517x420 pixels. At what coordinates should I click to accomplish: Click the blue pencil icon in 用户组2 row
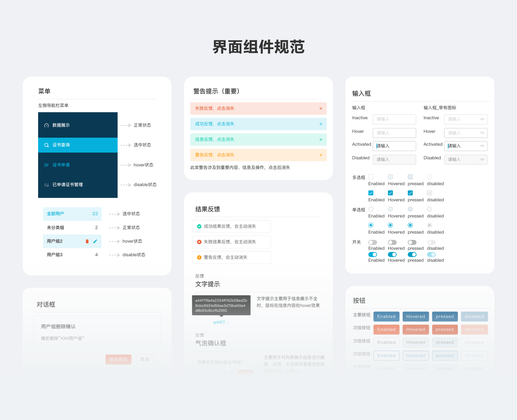tap(95, 241)
